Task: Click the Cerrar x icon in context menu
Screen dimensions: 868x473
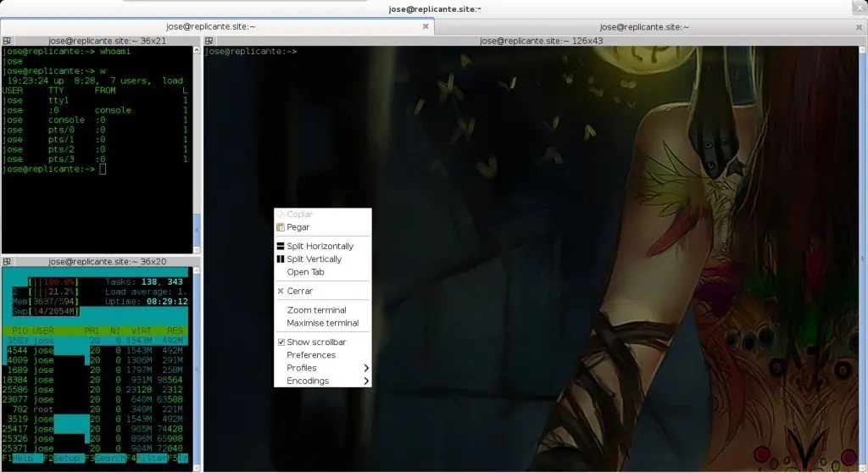Action: (x=281, y=291)
